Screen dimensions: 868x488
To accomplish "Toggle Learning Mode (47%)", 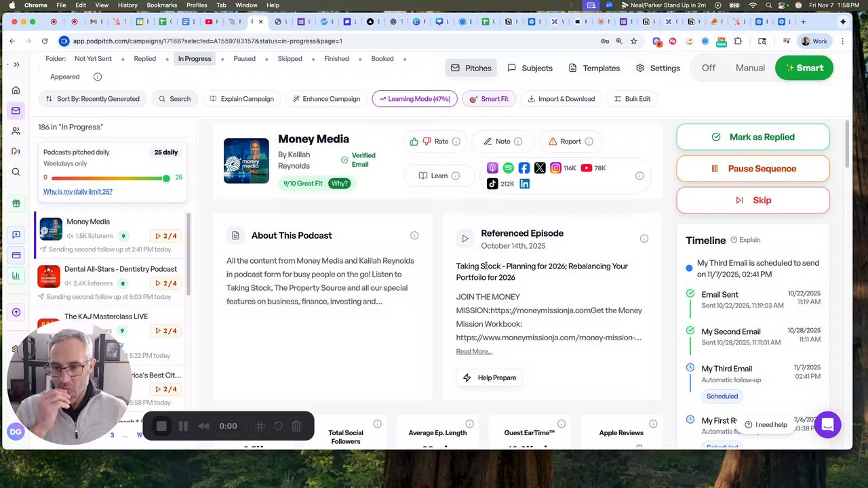I will coord(414,99).
